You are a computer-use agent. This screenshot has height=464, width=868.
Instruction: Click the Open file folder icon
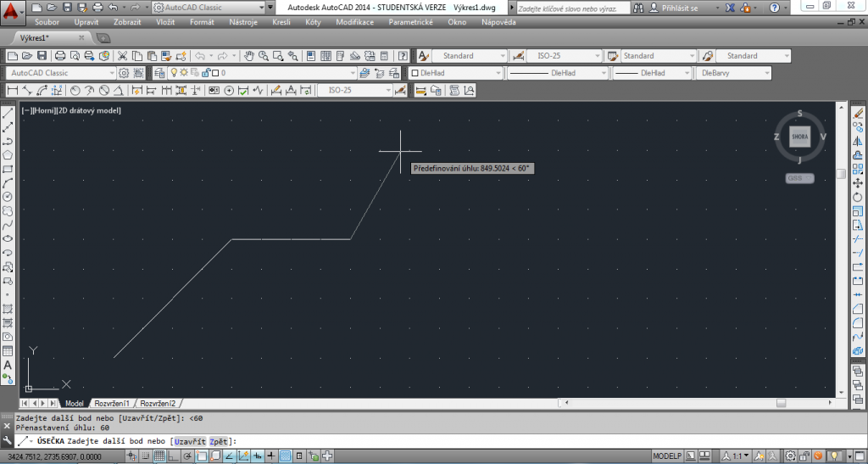pyautogui.click(x=26, y=56)
